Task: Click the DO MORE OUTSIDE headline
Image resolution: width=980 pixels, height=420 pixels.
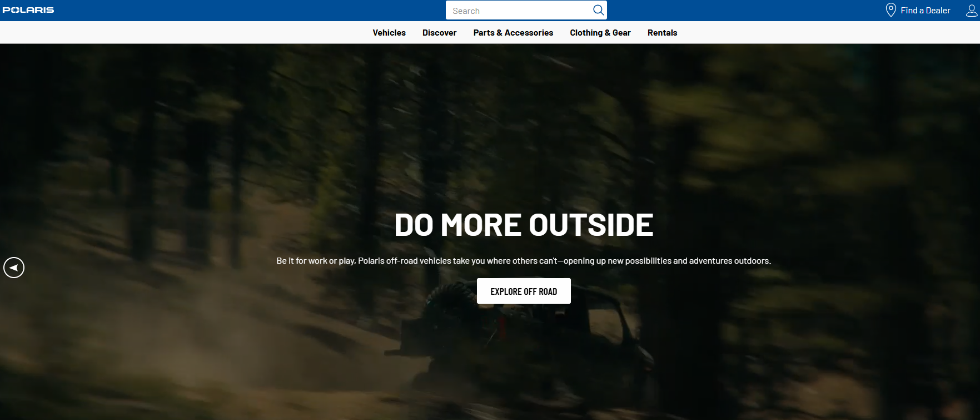Action: tap(524, 225)
